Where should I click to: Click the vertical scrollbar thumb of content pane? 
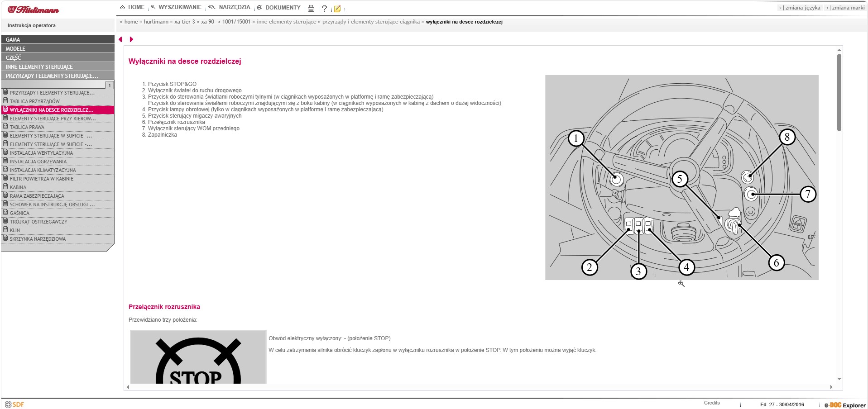(x=839, y=93)
